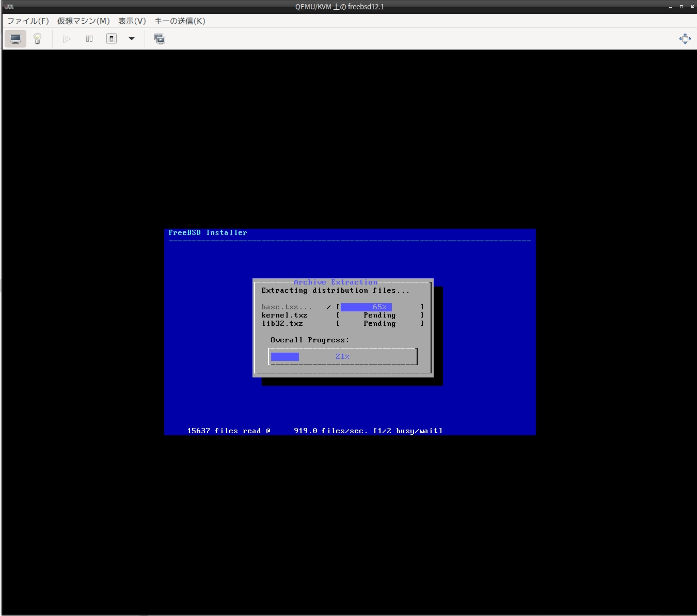Open the 仮想マシン(M) menu

(x=84, y=21)
